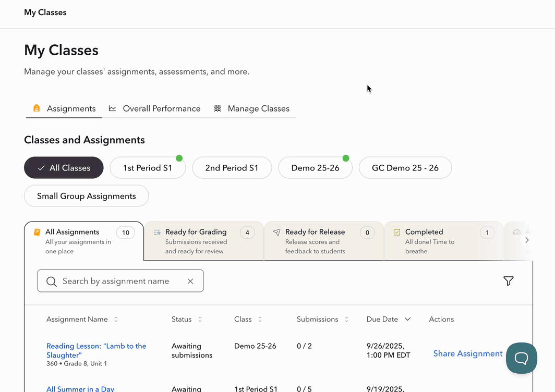The width and height of the screenshot is (555, 392).
Task: Open the chat support bubble
Action: 522,358
